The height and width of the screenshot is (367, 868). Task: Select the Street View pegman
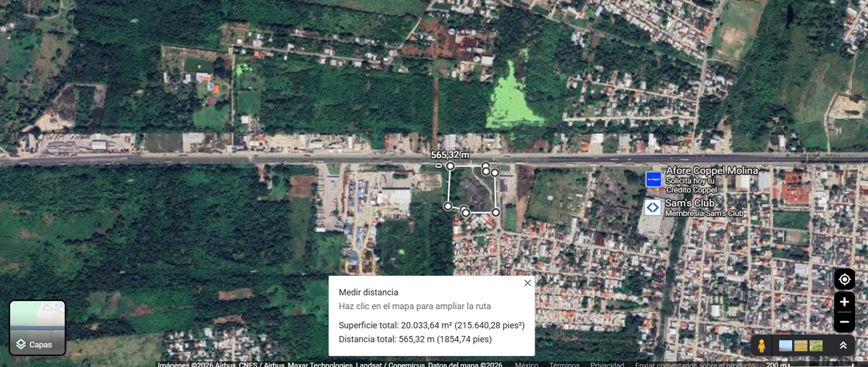pos(761,346)
